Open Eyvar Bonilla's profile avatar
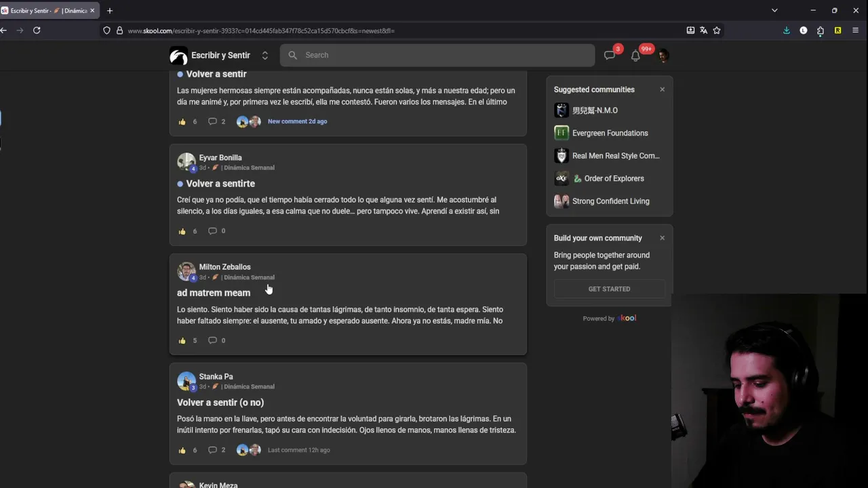 186,162
